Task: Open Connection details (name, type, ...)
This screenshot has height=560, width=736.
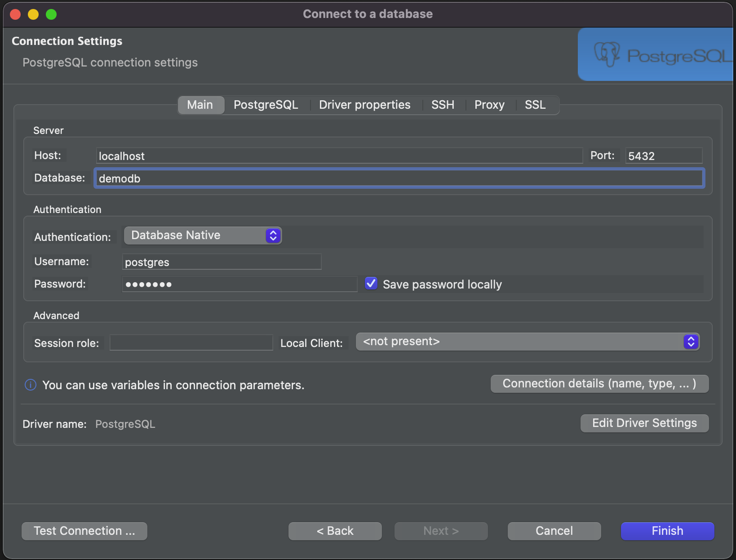Action: (599, 384)
